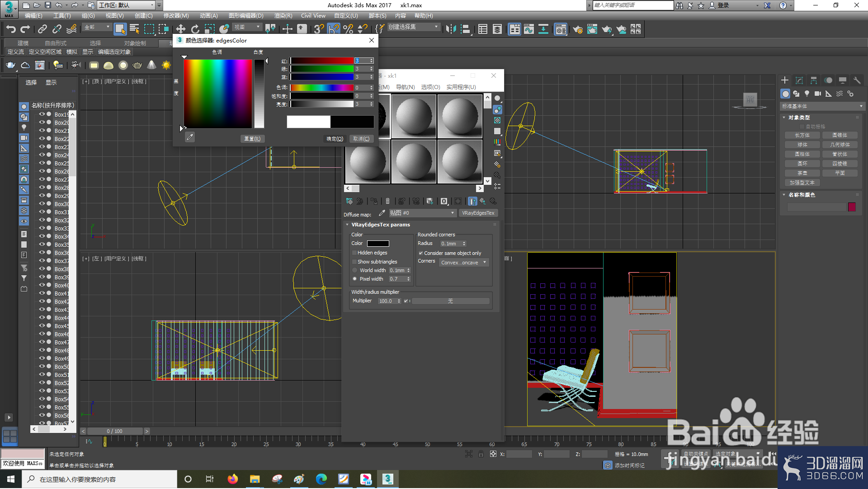
Task: Open the 贴图 #0 map name dropdown
Action: (422, 213)
